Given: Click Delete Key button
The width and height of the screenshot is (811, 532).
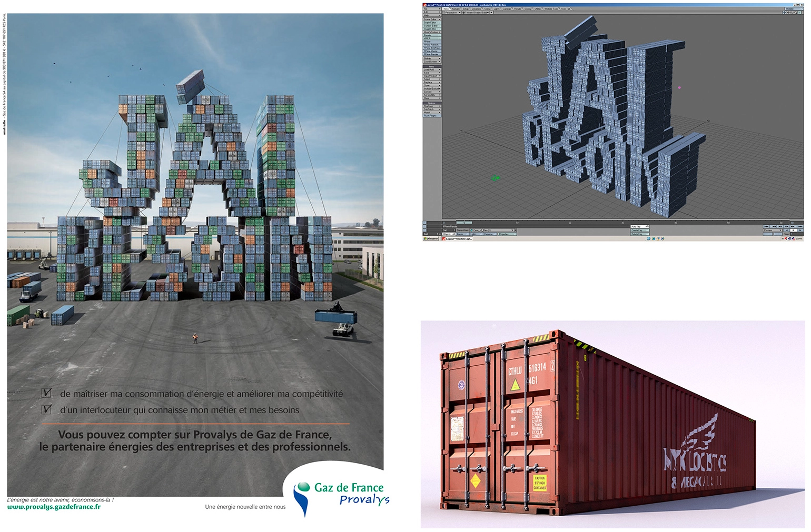Looking at the screenshot, I should tap(640, 234).
